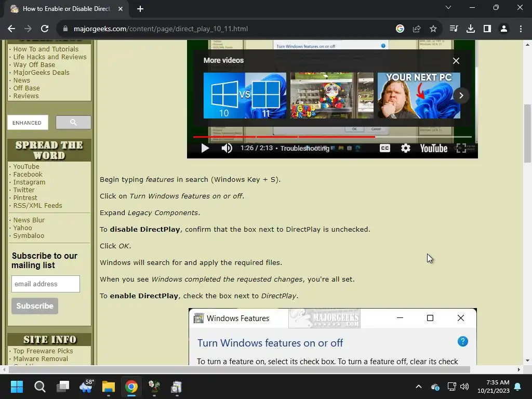View site security lock icon
Image resolution: width=532 pixels, height=399 pixels.
65,29
